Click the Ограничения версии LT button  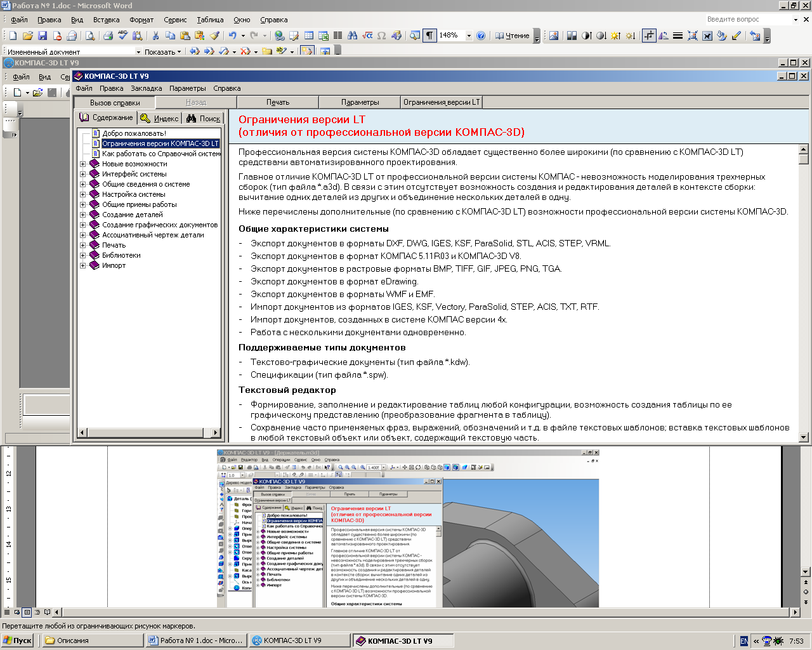[442, 102]
